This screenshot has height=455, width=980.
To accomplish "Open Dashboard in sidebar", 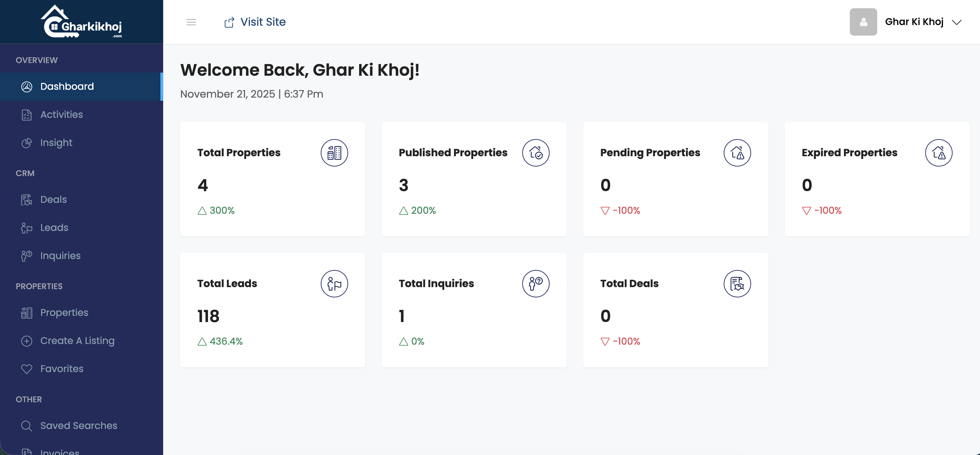I will point(67,87).
